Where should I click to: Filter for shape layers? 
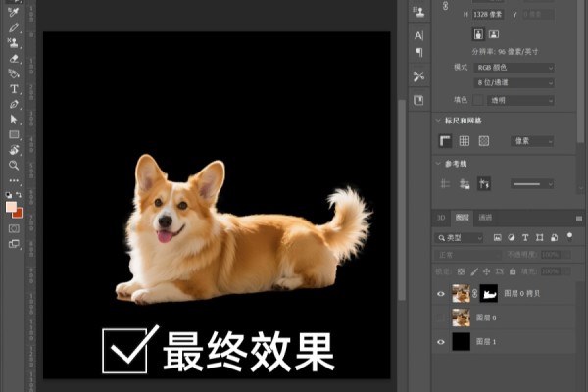coord(540,238)
